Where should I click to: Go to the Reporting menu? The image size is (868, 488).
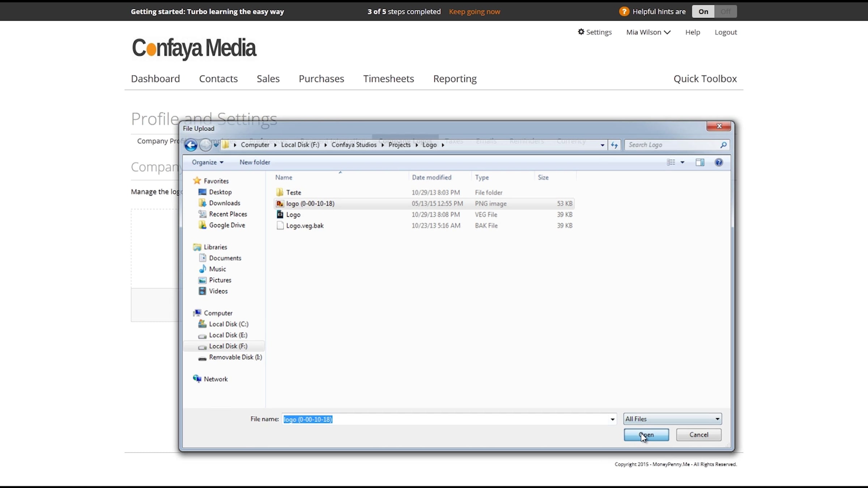click(x=455, y=79)
